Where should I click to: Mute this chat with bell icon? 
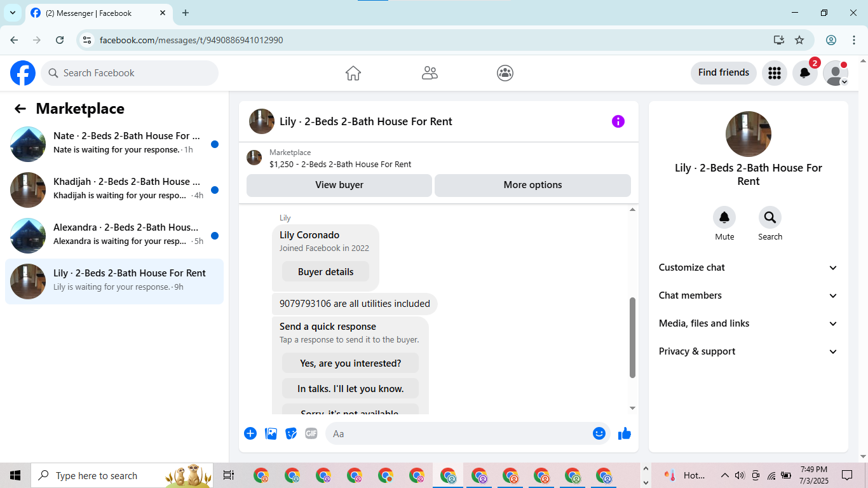tap(724, 218)
